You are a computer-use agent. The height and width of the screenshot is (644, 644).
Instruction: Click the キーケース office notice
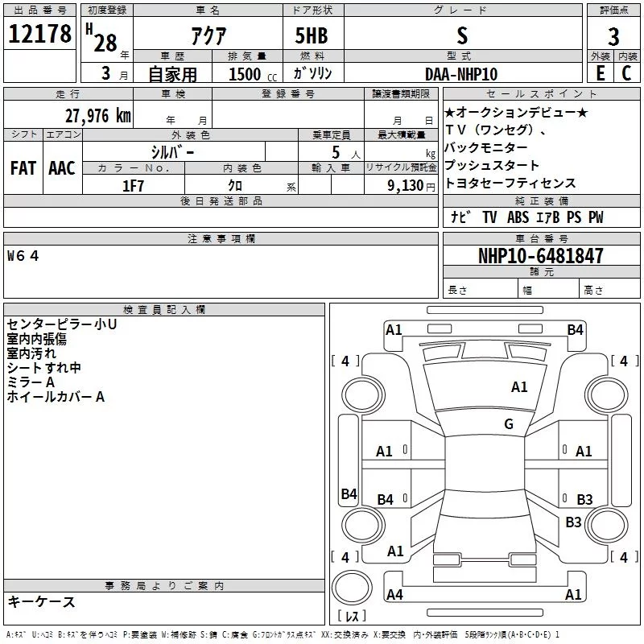click(x=42, y=601)
